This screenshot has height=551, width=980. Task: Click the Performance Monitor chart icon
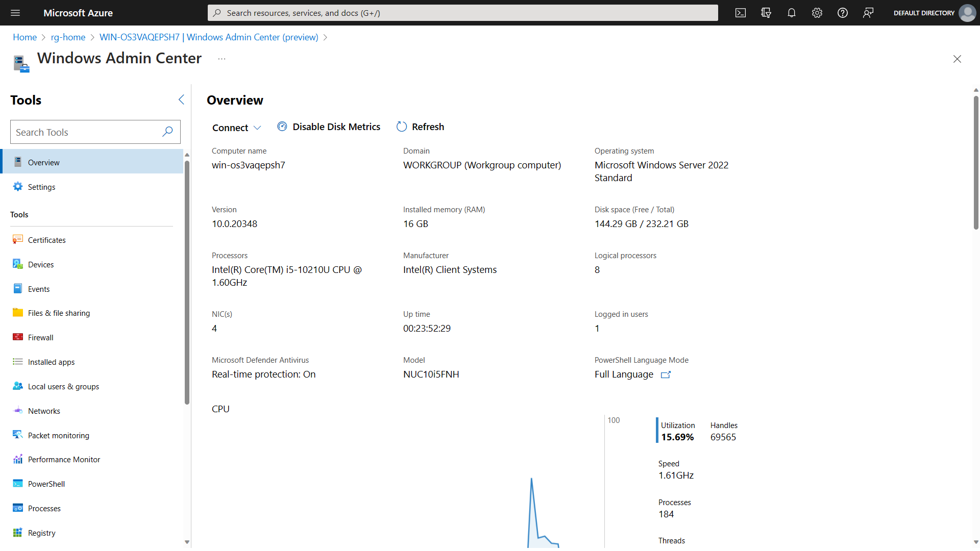[x=18, y=459]
